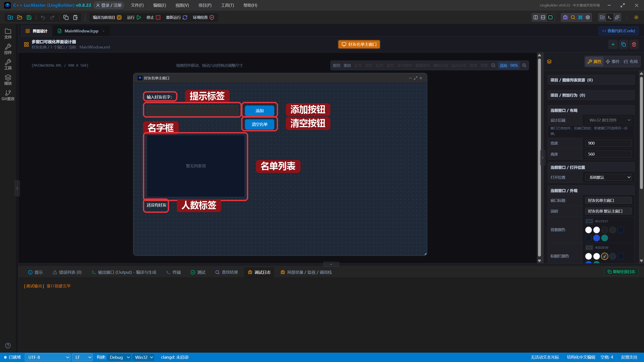Open the 打开位置 系统默认 dropdown

pyautogui.click(x=608, y=177)
